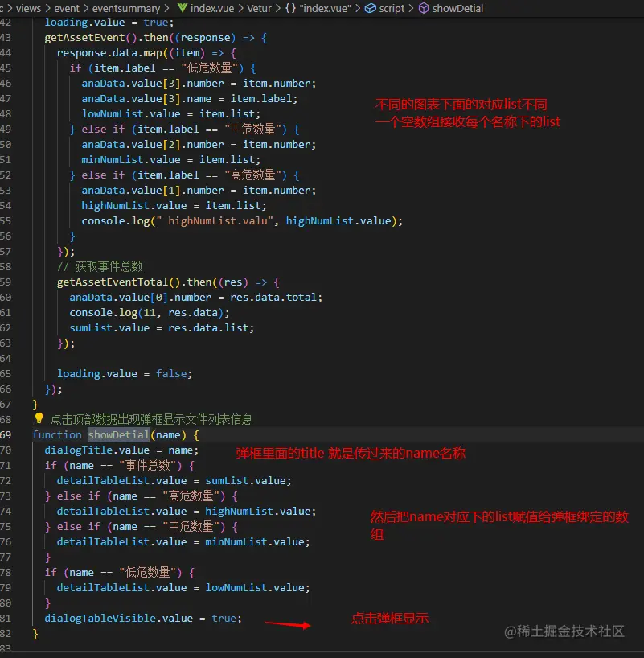Screen dimensions: 644x658
Task: Click 'getAssetEventTotal' on line 59
Action: (x=113, y=282)
